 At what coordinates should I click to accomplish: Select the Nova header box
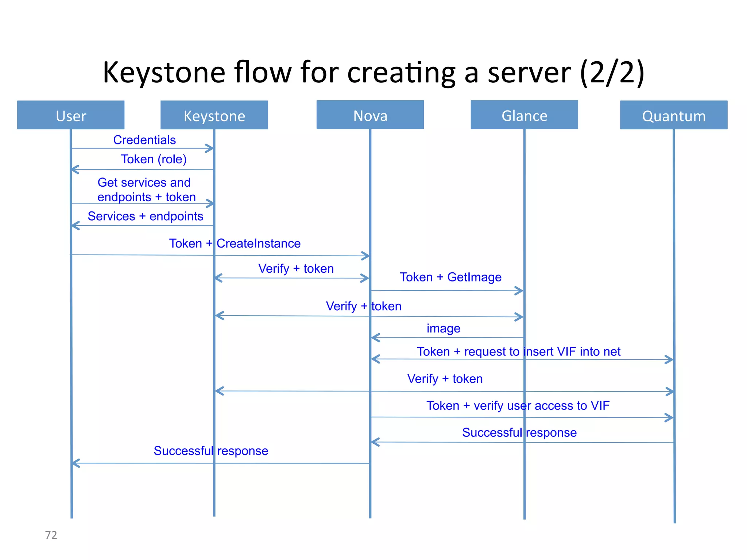tap(370, 115)
